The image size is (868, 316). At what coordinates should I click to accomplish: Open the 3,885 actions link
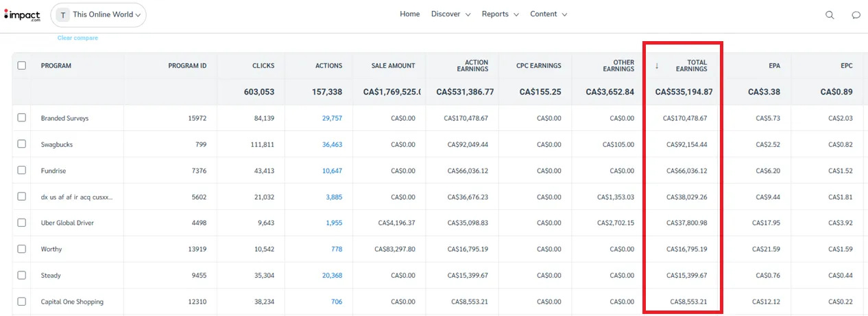(x=334, y=197)
